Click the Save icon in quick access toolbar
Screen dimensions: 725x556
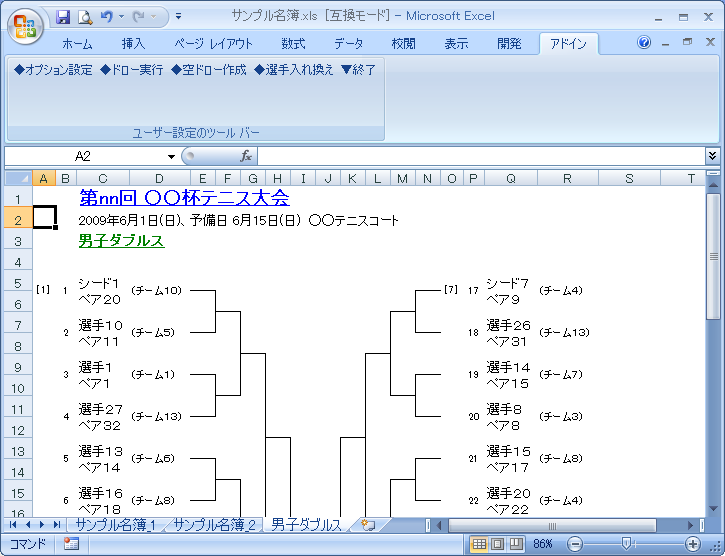[63, 17]
